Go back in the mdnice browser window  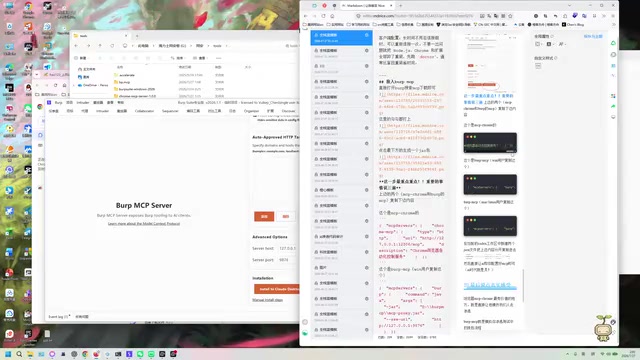coord(306,16)
